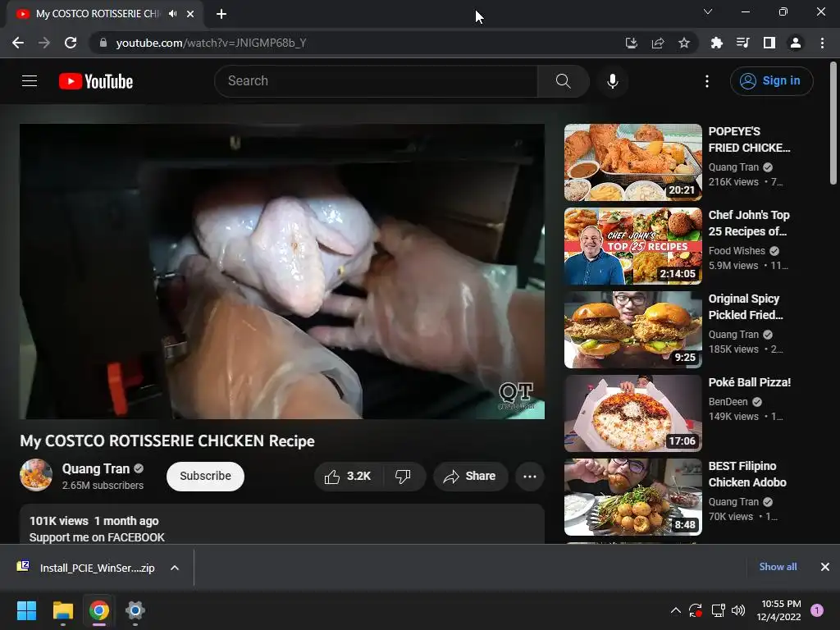Go back to the previous page

(x=18, y=43)
